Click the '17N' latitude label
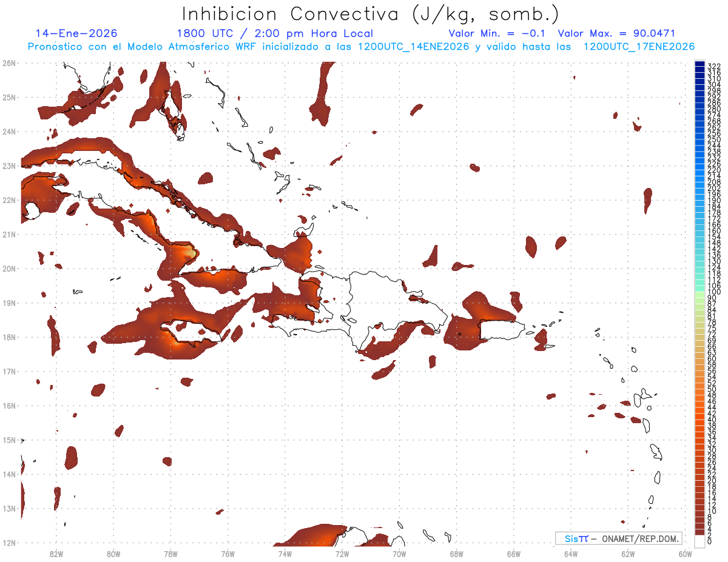The height and width of the screenshot is (562, 728). coord(9,371)
